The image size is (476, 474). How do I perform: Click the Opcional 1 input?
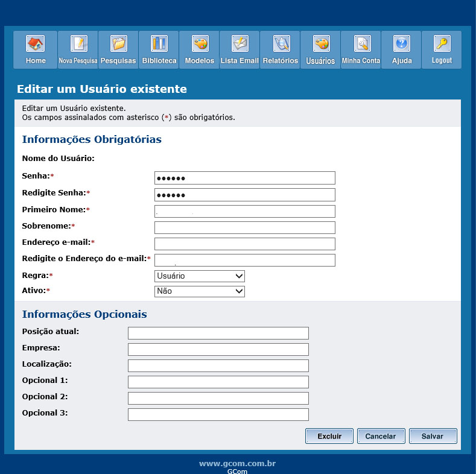coord(218,382)
